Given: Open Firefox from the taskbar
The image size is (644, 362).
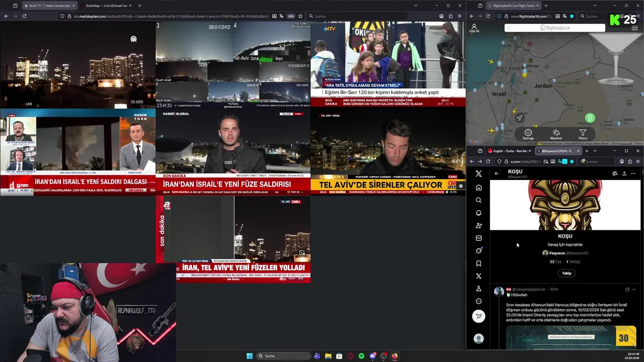Looking at the screenshot, I should 394,356.
